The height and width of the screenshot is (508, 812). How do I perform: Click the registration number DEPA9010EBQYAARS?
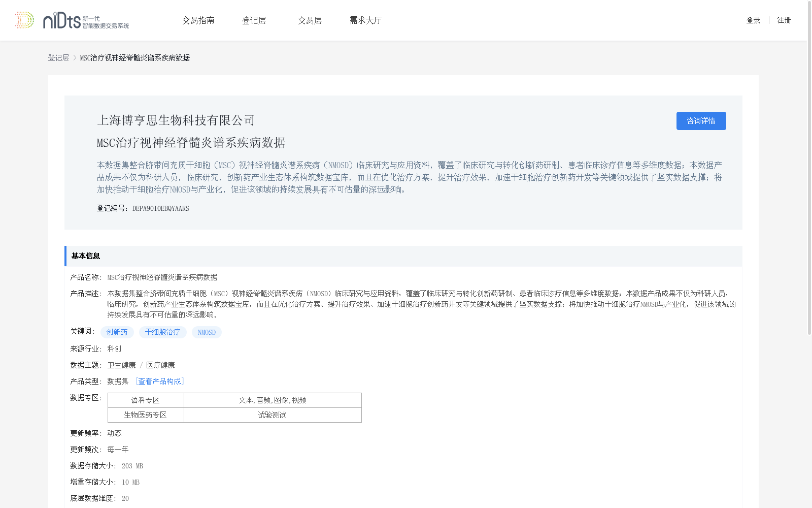[160, 208]
